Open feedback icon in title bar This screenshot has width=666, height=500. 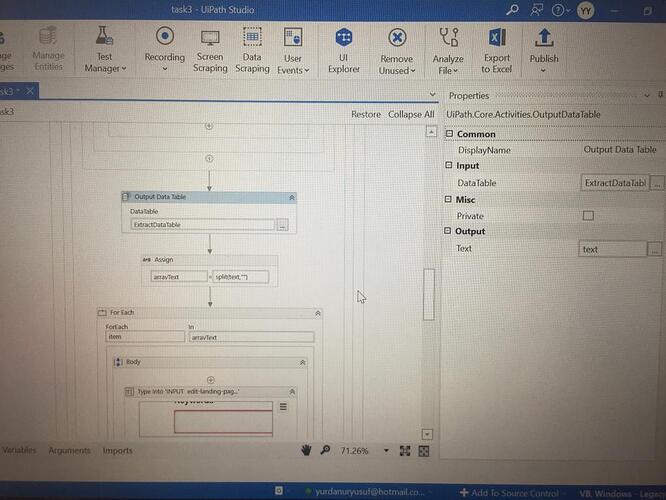tap(536, 10)
